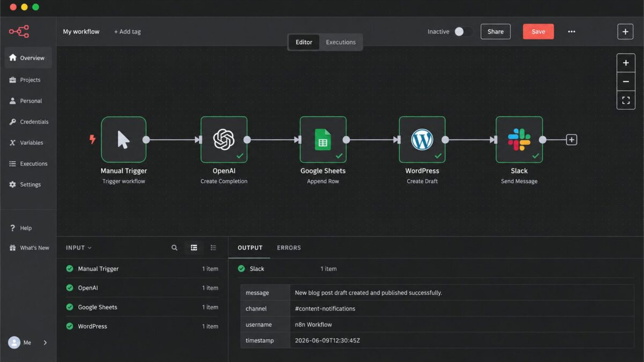Click the Google Sheets output connector
Screen dimensions: 644x362
coord(346,140)
